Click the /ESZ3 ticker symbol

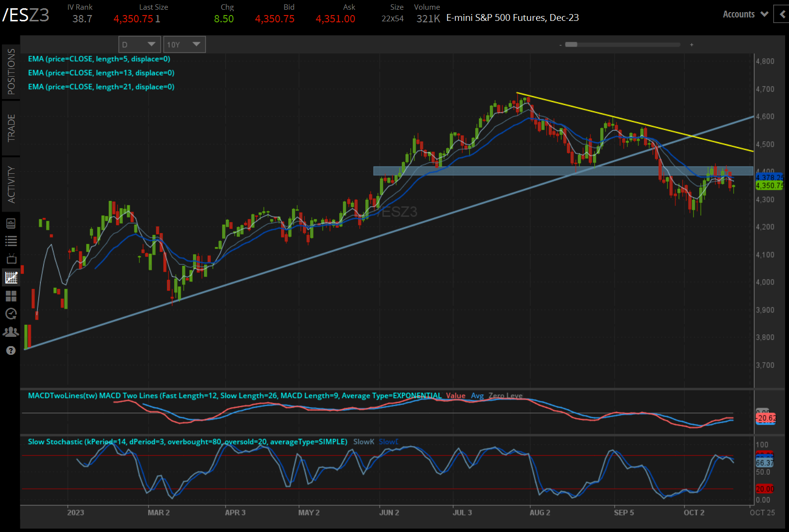(26, 16)
